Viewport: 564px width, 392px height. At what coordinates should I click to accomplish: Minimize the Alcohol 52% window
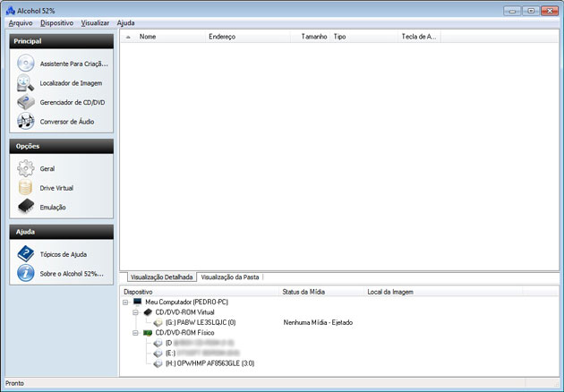point(512,11)
